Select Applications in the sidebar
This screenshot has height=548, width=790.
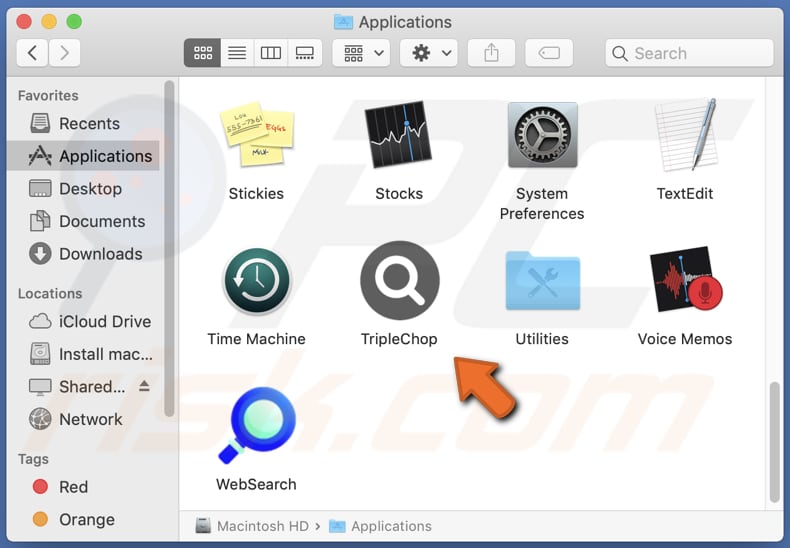click(83, 156)
